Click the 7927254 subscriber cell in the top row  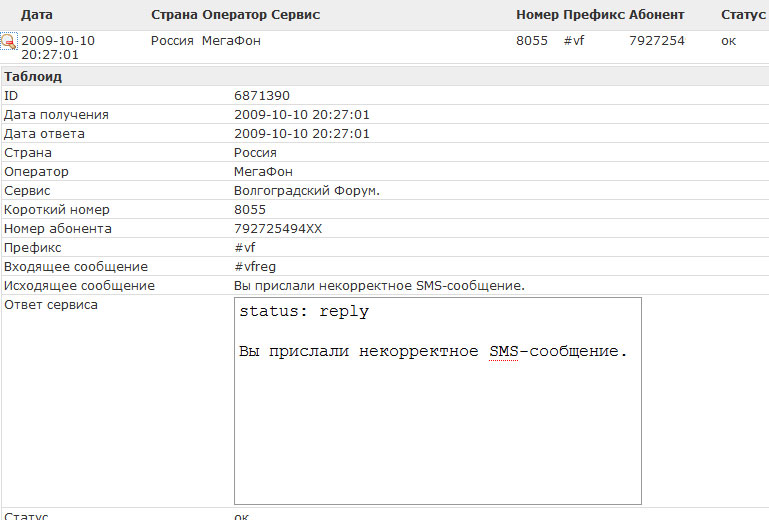[657, 41]
